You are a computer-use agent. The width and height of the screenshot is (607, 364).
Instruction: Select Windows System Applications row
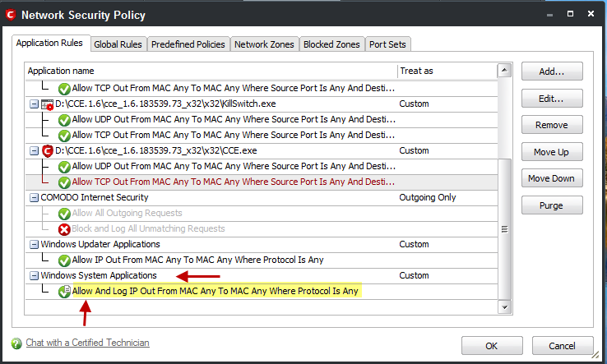[262, 275]
